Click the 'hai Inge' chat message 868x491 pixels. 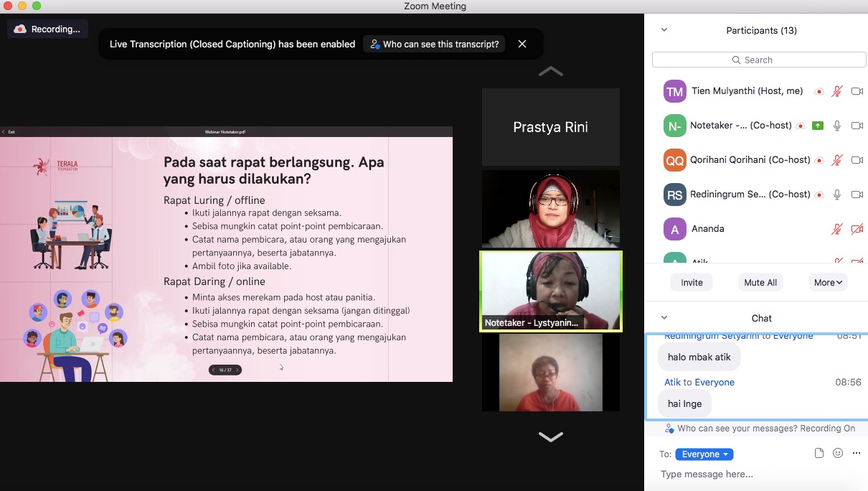(685, 403)
